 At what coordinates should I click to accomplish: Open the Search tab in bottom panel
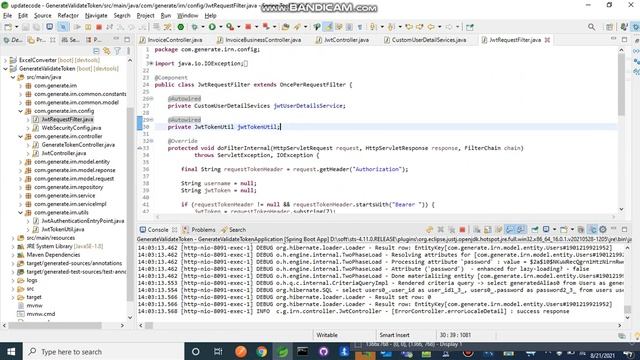point(237,230)
